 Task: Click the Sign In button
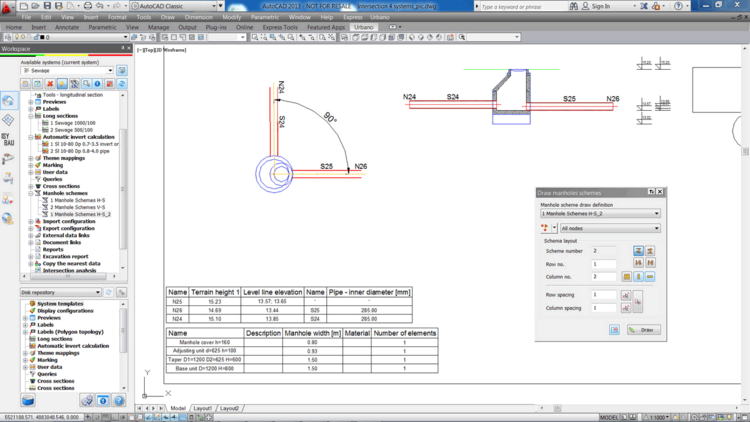(600, 6)
